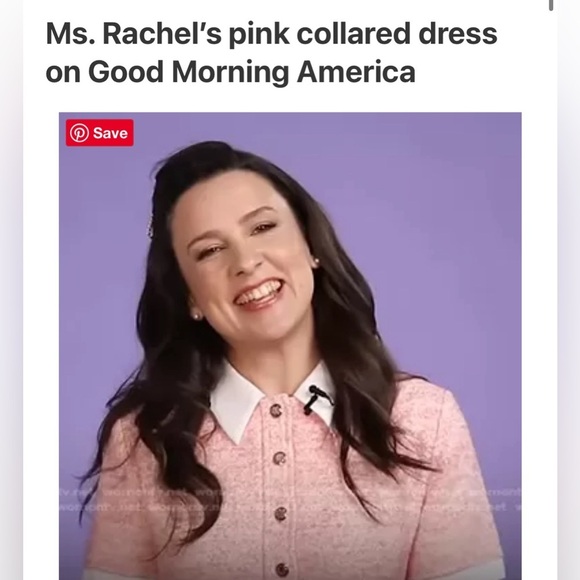Open the photo of the smiling woman
580x580 pixels.
click(x=290, y=346)
